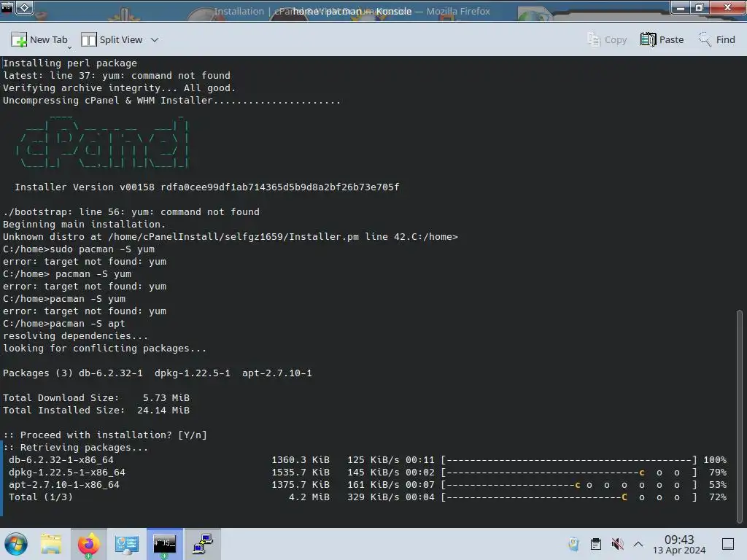
Task: Close the Konsole window
Action: (x=727, y=7)
